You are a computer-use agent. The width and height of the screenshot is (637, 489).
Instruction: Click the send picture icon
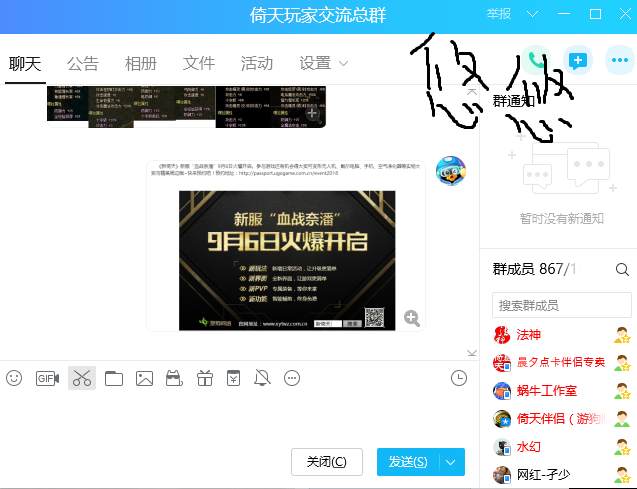click(145, 378)
